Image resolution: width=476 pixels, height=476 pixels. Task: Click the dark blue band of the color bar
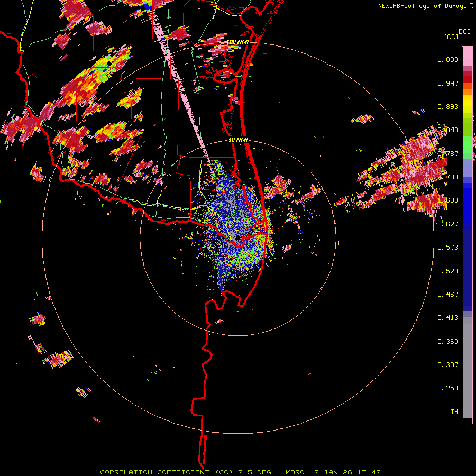[x=467, y=270]
